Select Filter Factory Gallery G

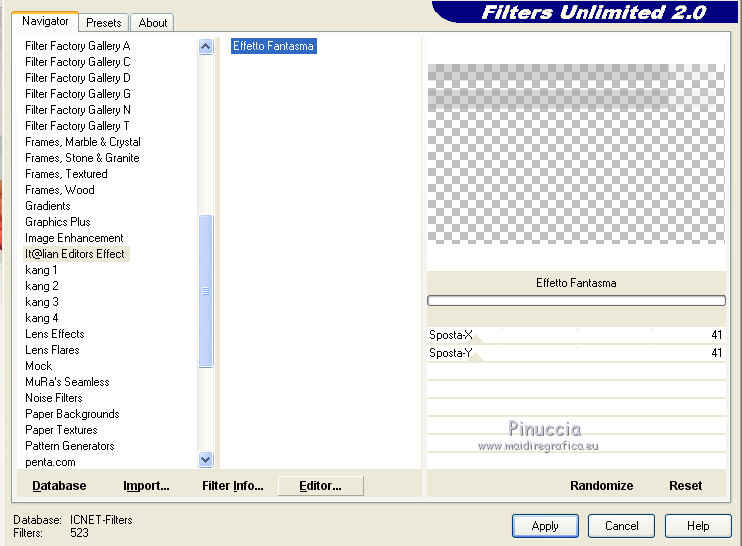pos(78,94)
